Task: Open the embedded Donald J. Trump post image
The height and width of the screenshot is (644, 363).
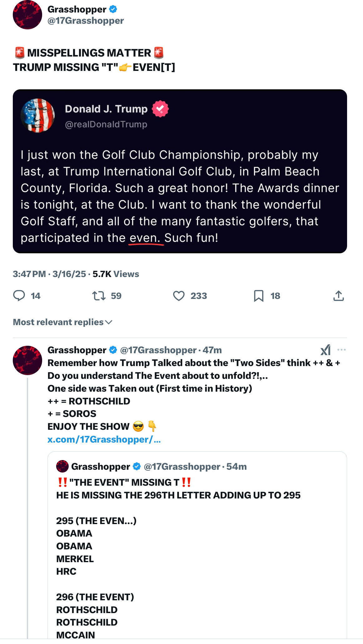Action: coord(180,171)
